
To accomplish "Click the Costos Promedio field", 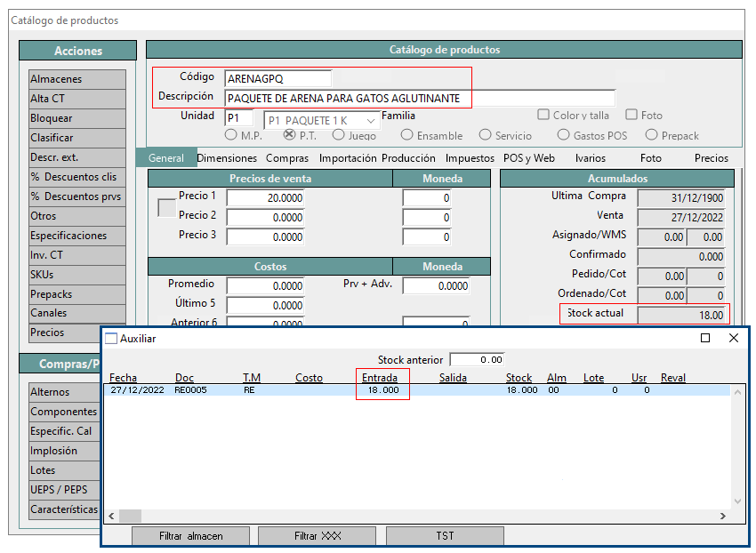I will click(266, 286).
